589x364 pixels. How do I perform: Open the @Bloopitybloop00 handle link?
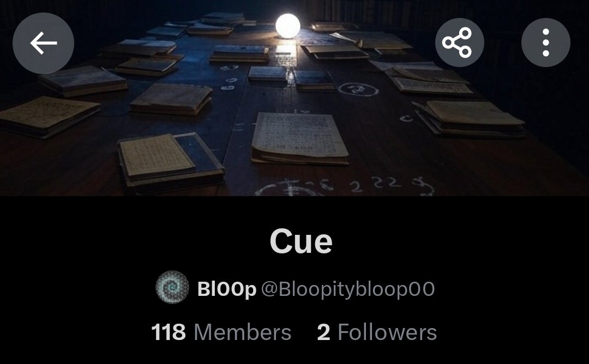pos(348,289)
